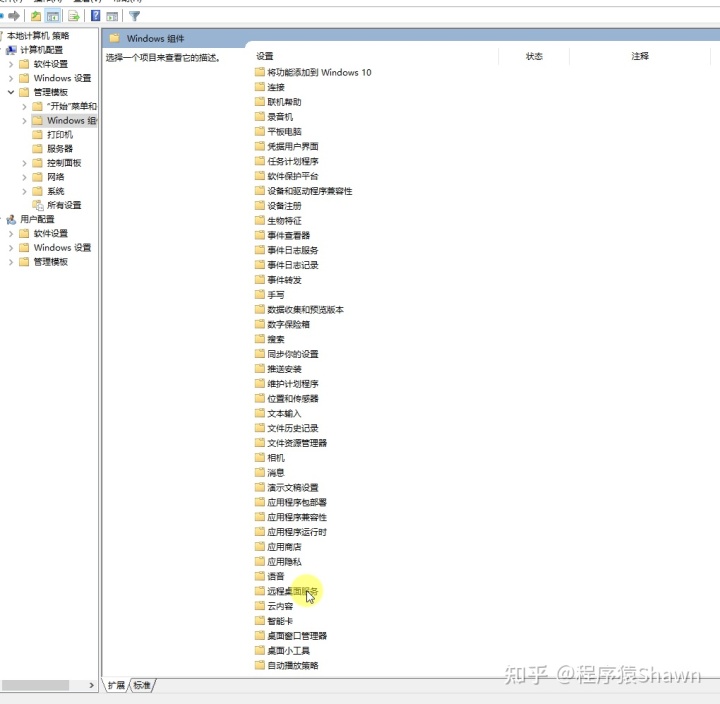Select the 事件日志服务 folder
Viewport: 720px width, 704px height.
(292, 250)
